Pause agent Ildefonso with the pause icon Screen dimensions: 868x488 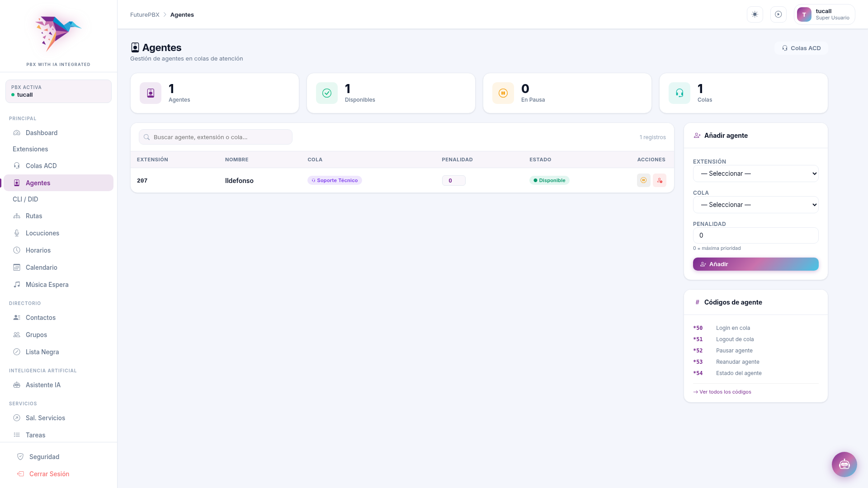(x=643, y=180)
